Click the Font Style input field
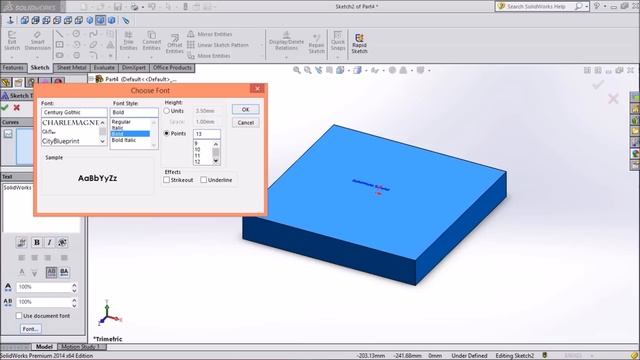This screenshot has width=640, height=360. (134, 112)
